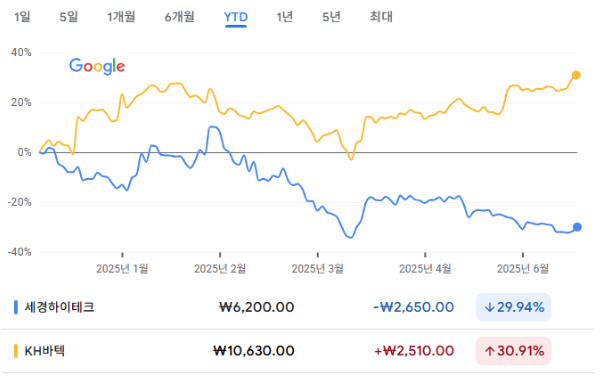View the 5년 chart range

331,17
